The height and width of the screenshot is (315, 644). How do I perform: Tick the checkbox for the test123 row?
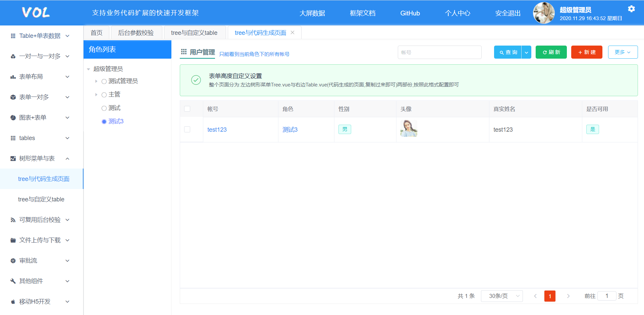click(x=187, y=129)
